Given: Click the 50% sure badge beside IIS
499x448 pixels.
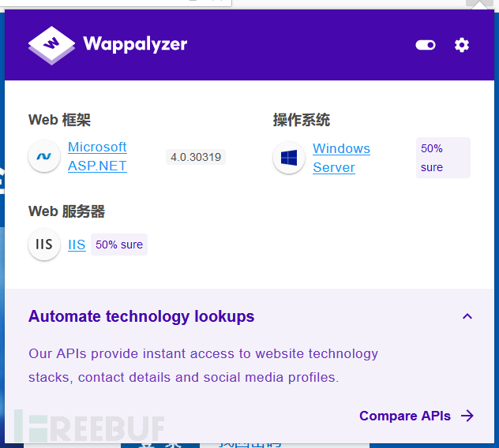Looking at the screenshot, I should [x=119, y=245].
